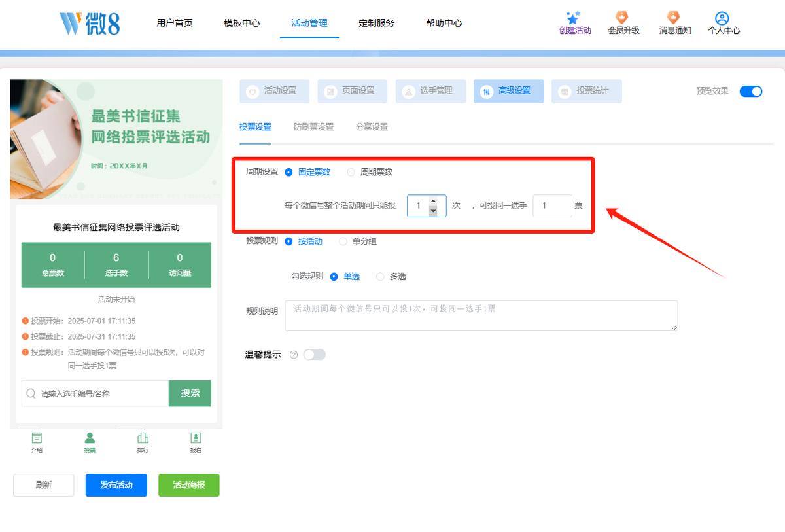Click the 投票截止 date line
785x532 pixels.
[78, 337]
